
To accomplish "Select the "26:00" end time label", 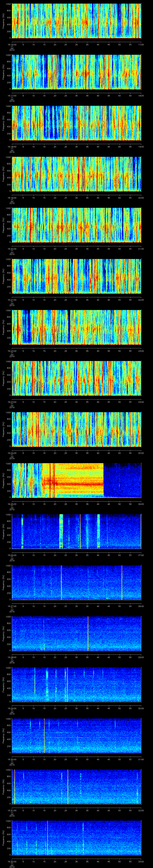I will point(141,504).
